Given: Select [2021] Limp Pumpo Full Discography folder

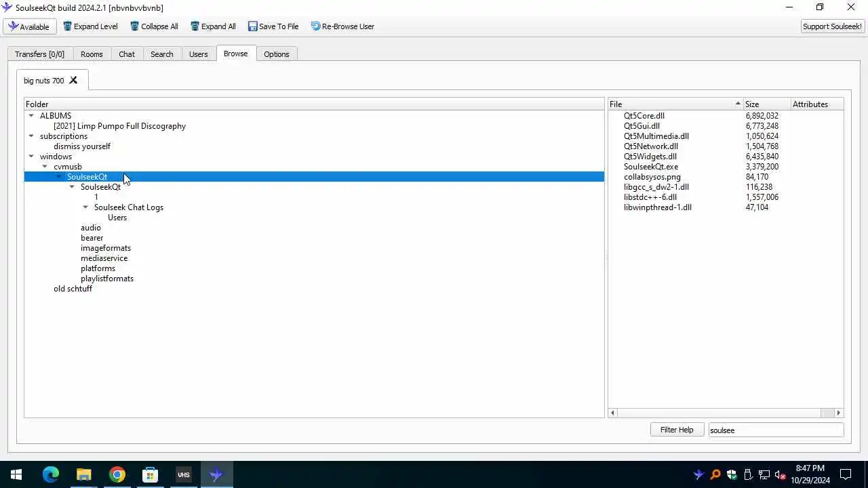Looking at the screenshot, I should coord(119,126).
